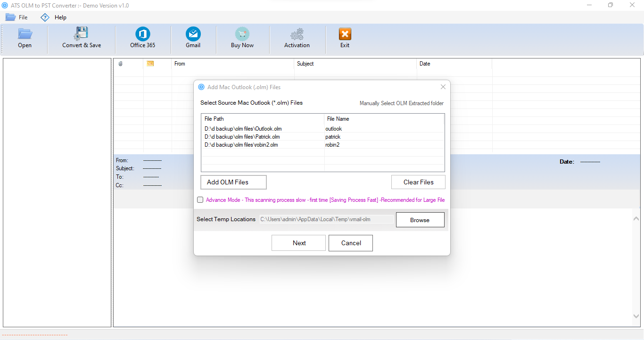644x340 pixels.
Task: Click the orange Exit icon
Action: [345, 34]
